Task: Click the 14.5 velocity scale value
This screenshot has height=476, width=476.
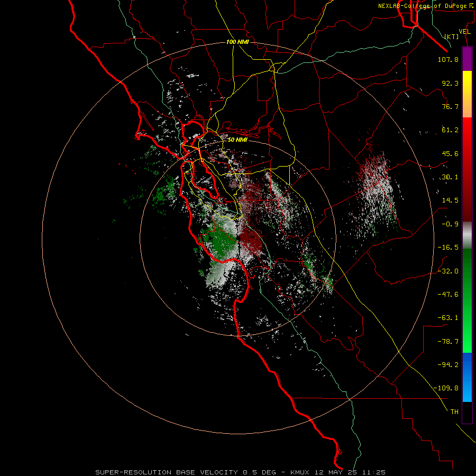Action: [450, 200]
